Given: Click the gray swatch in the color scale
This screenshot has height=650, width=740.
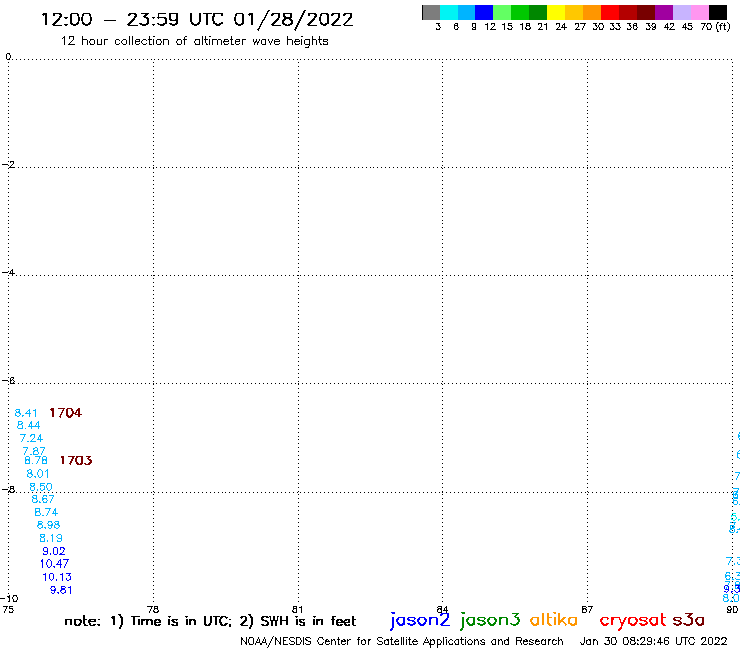Looking at the screenshot, I should [431, 12].
